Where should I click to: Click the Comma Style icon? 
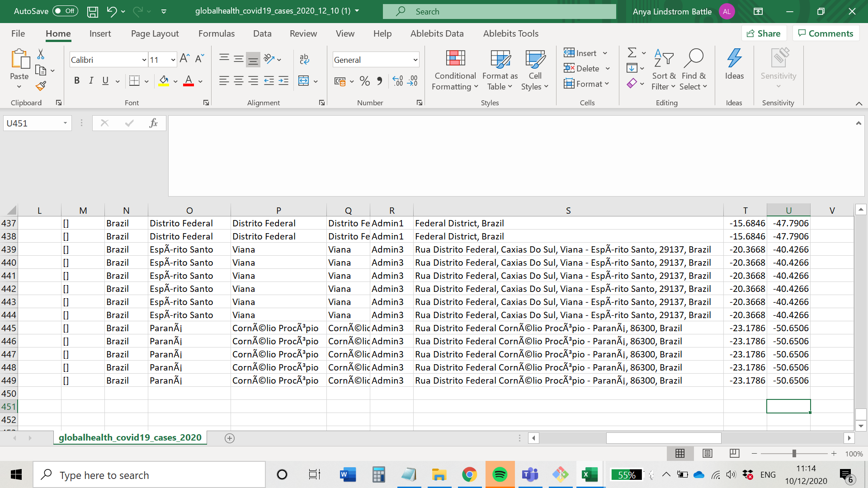379,81
